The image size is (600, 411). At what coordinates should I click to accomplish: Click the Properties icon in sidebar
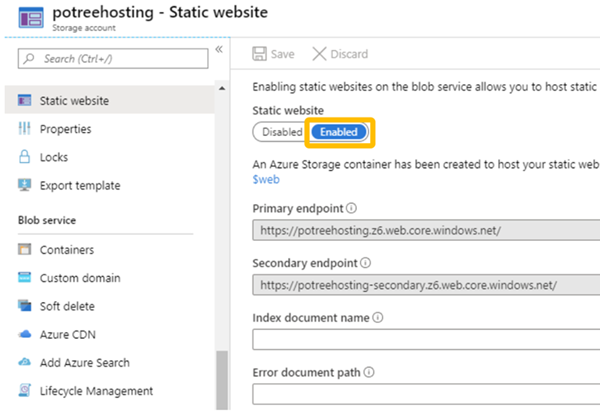click(x=24, y=129)
